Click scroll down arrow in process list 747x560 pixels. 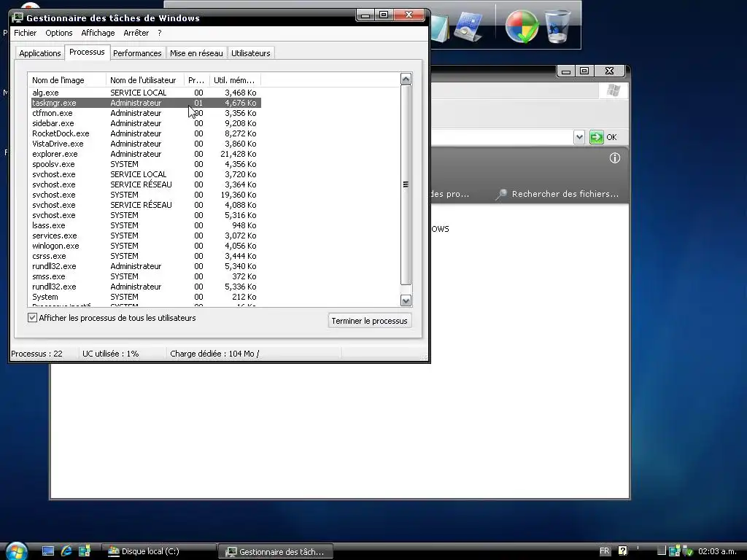406,300
